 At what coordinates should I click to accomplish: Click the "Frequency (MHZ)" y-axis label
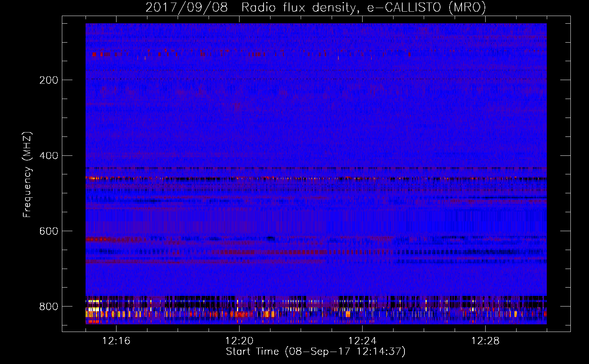pos(27,174)
